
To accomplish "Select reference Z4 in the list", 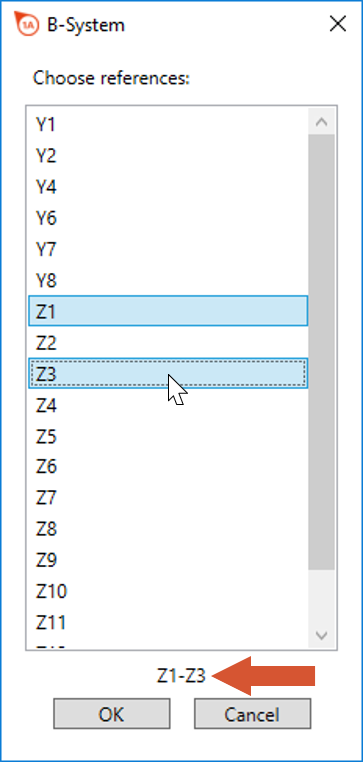I will (x=168, y=405).
